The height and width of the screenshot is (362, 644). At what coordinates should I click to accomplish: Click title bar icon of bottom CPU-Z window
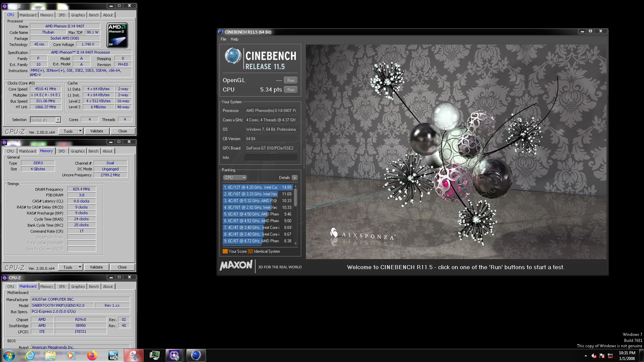click(x=5, y=278)
